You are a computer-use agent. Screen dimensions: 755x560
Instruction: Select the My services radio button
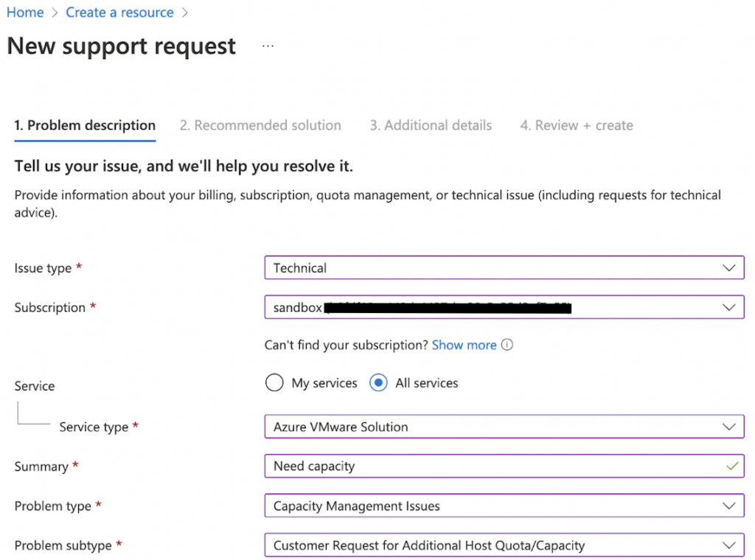[274, 383]
